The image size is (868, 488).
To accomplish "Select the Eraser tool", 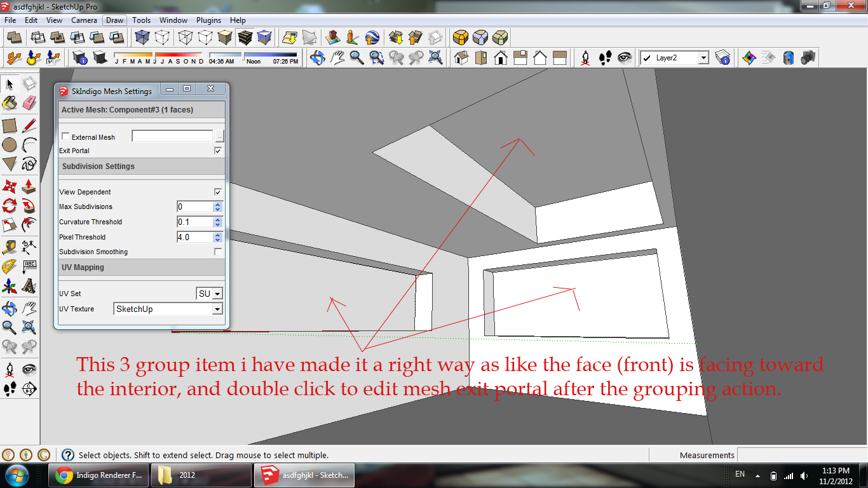I will pyautogui.click(x=29, y=103).
